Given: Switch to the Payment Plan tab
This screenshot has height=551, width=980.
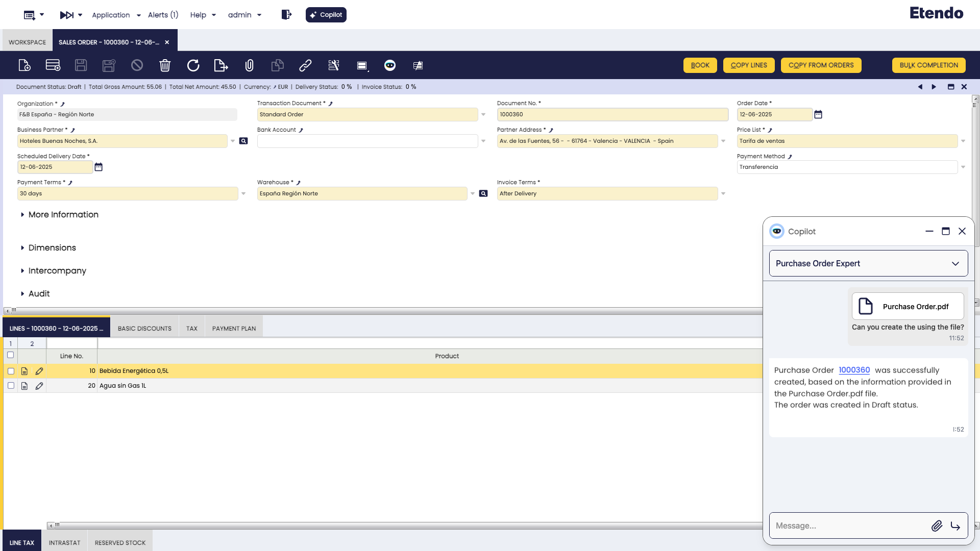Looking at the screenshot, I should [x=234, y=329].
